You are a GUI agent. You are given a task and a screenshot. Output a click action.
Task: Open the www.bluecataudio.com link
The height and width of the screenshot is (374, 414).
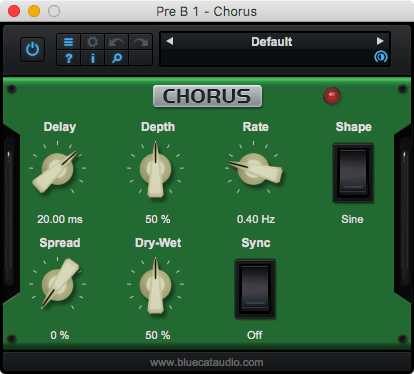click(207, 362)
